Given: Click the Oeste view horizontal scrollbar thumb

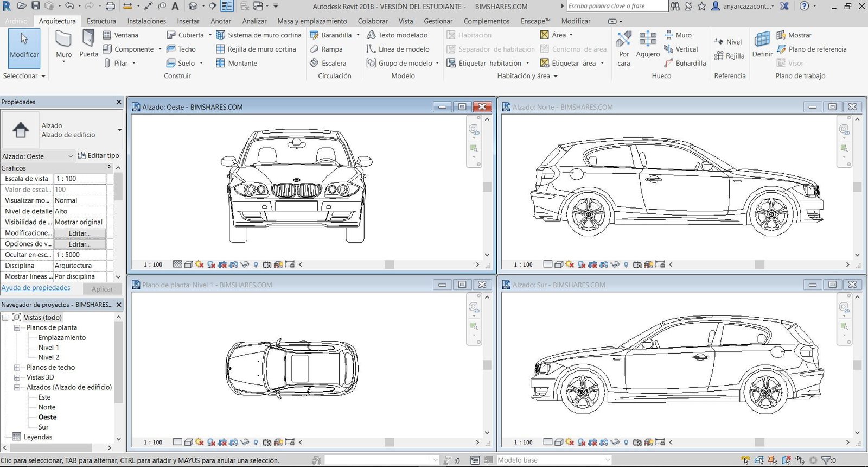Looking at the screenshot, I should coord(390,264).
